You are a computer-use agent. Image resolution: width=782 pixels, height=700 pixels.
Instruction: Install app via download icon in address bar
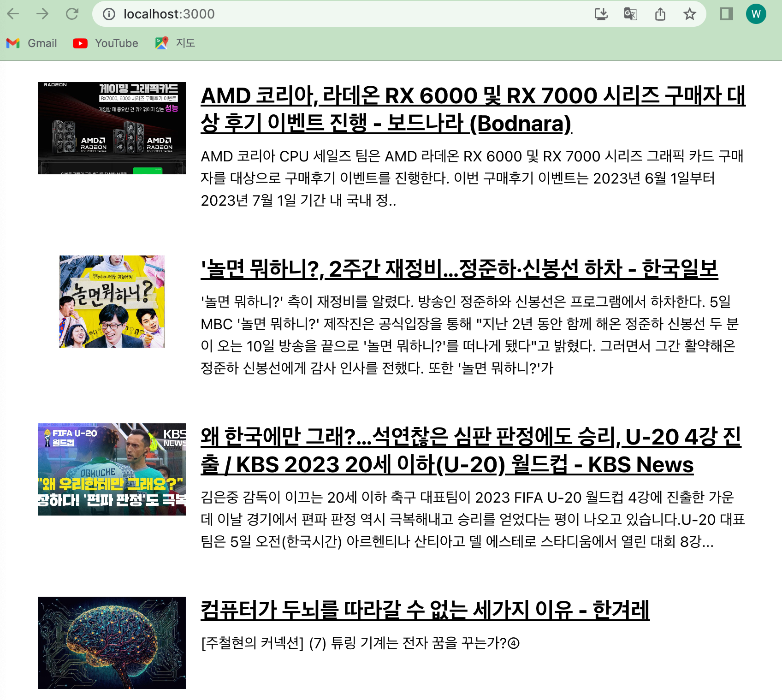[601, 14]
